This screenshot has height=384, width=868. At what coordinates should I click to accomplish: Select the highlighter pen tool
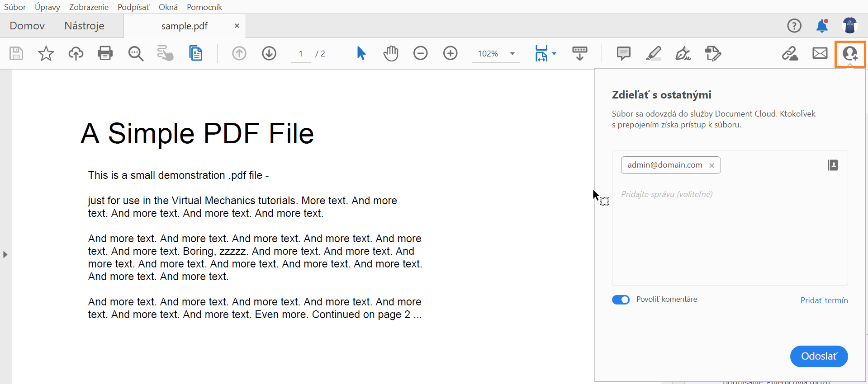click(x=654, y=53)
